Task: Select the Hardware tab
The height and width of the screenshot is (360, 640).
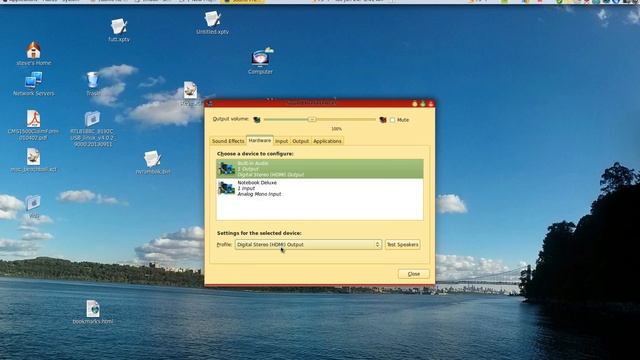Action: 260,140
